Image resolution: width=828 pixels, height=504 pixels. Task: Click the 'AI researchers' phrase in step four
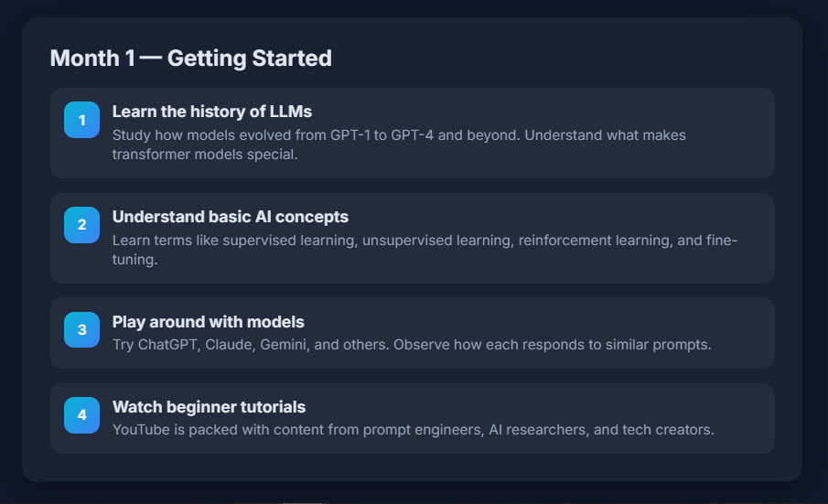pyautogui.click(x=539, y=430)
